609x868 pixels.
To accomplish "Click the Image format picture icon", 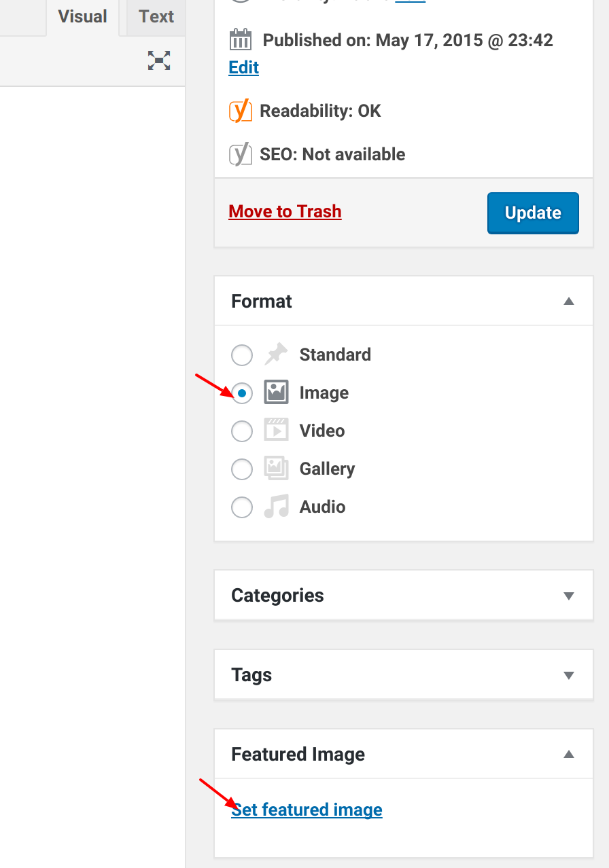I will click(276, 393).
